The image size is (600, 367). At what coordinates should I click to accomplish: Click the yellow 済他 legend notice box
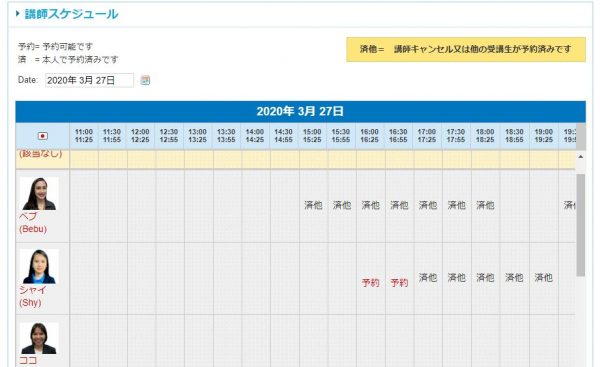click(466, 49)
